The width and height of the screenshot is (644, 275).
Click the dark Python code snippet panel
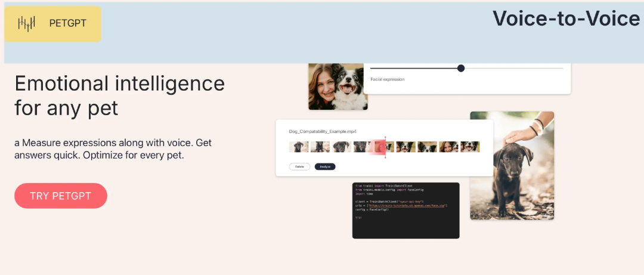pos(406,211)
